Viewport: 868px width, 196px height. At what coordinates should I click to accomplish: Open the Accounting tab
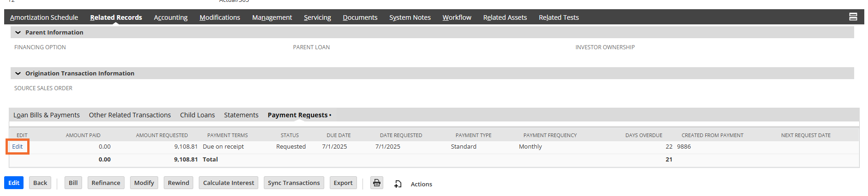[171, 17]
